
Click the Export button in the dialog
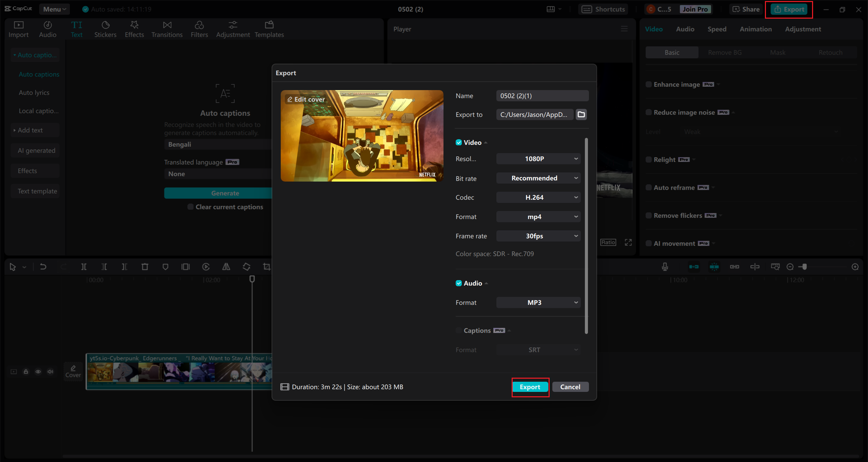530,386
